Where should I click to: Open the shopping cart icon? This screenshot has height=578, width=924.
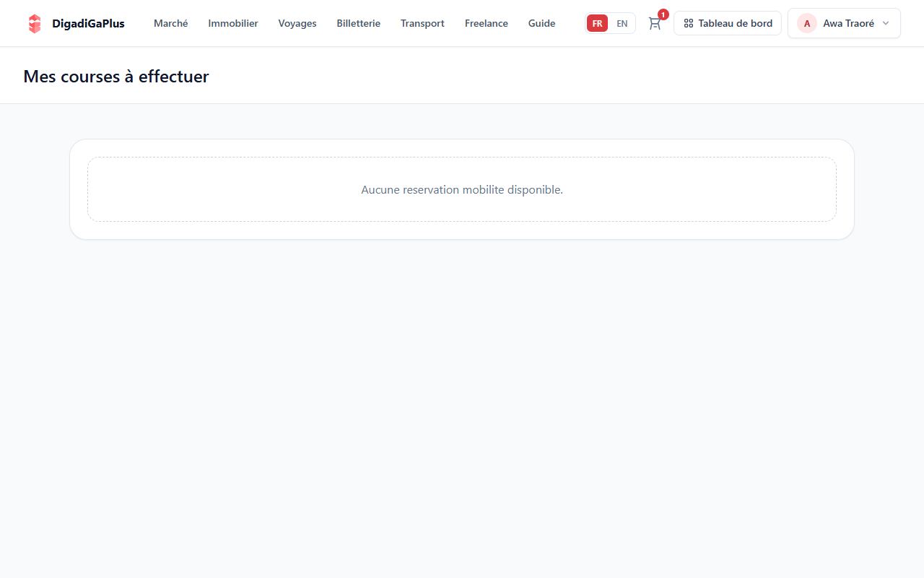(x=655, y=23)
